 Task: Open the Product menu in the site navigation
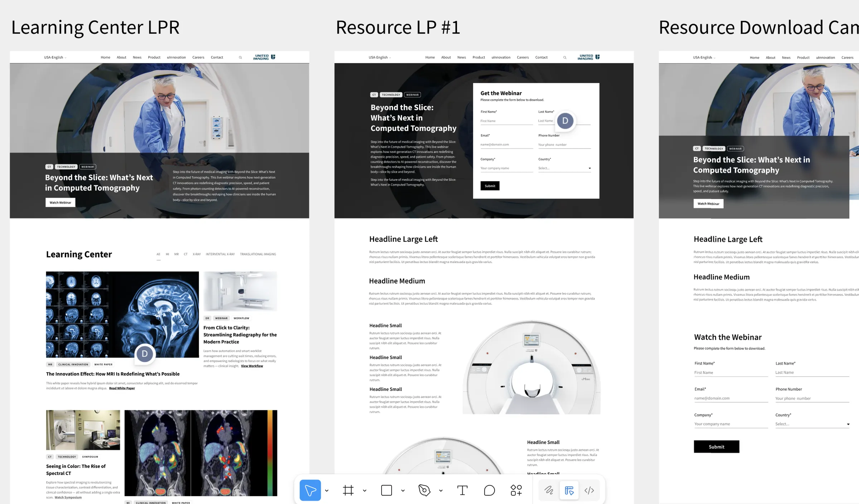154,57
